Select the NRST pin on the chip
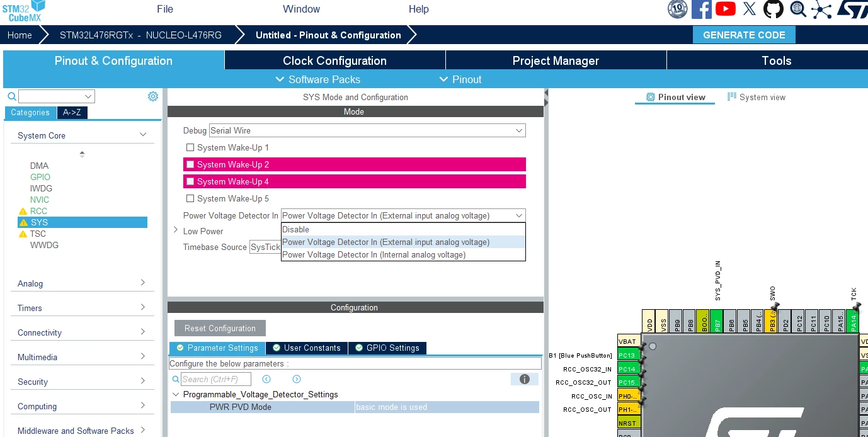 tap(629, 423)
